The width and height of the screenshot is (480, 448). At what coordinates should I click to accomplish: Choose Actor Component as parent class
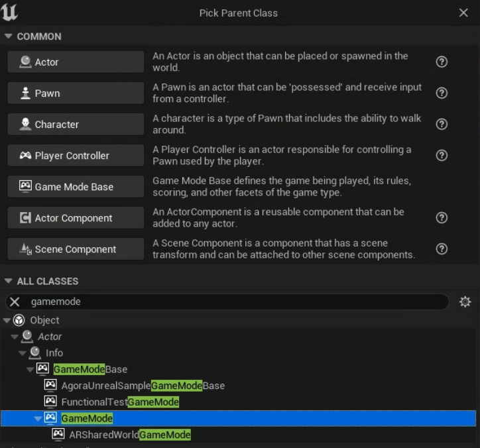(x=76, y=218)
